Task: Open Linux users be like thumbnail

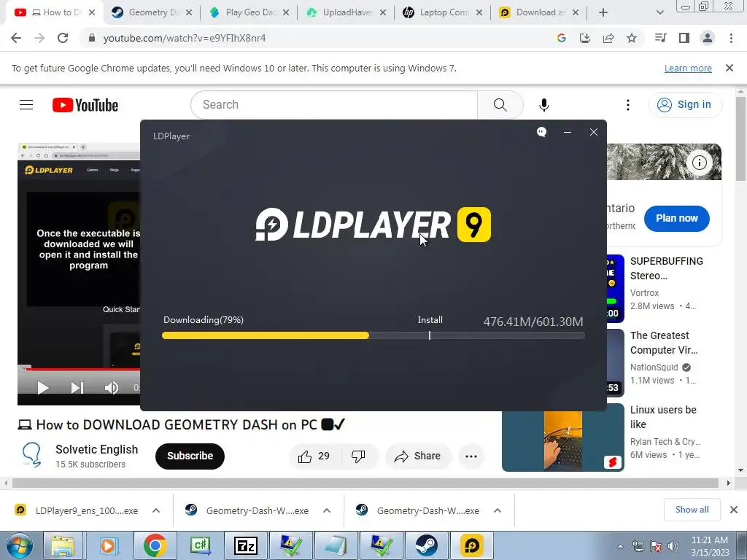Action: tap(562, 437)
